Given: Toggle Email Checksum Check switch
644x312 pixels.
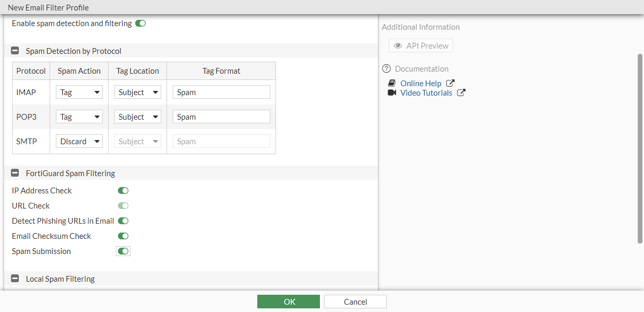Looking at the screenshot, I should (123, 236).
